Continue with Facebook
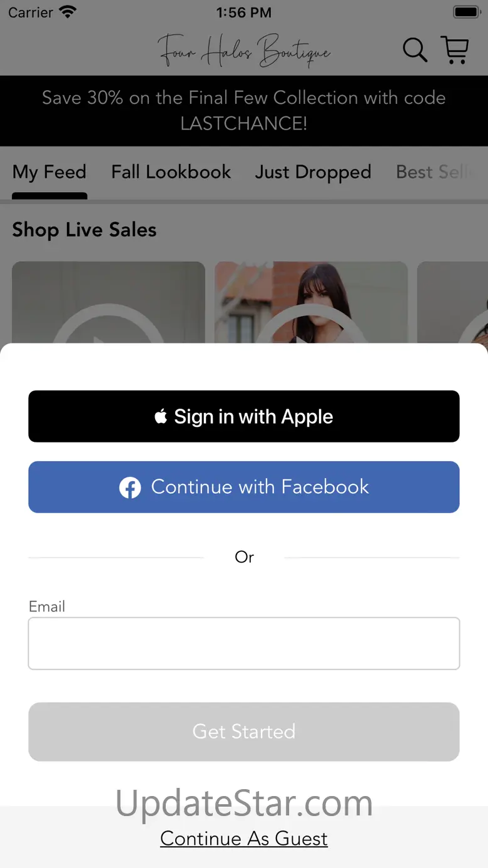This screenshot has height=868, width=488. (244, 487)
